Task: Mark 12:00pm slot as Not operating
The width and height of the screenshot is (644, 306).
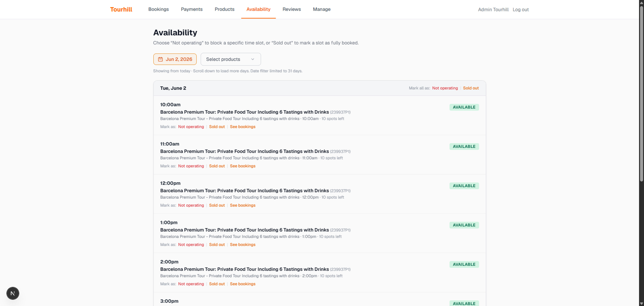Action: coord(191,205)
